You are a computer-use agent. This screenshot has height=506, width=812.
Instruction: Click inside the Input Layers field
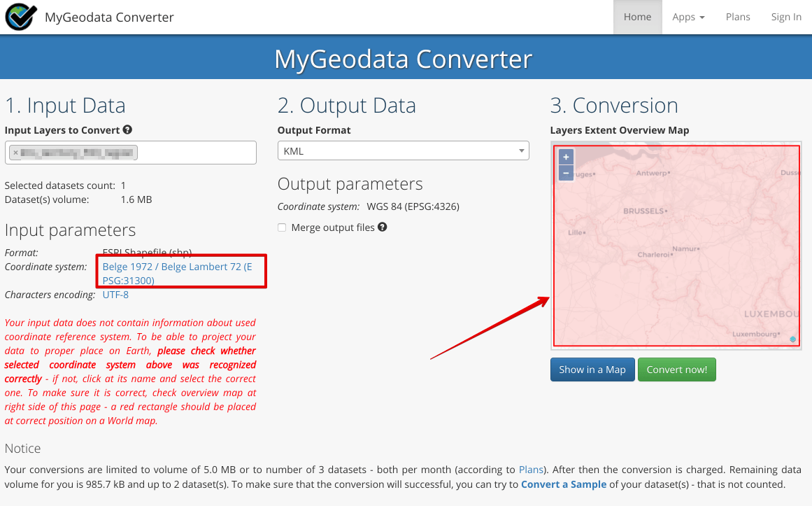(196, 152)
